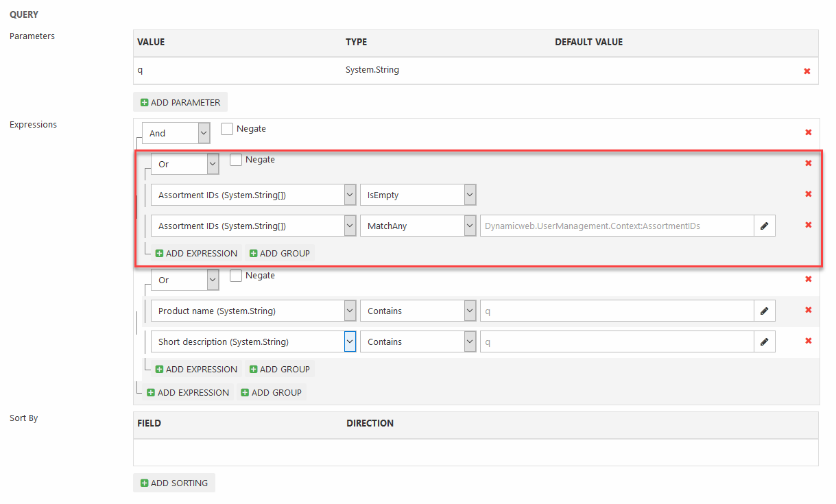This screenshot has width=836, height=504.
Task: Check Negate on the second Or group
Action: (236, 276)
